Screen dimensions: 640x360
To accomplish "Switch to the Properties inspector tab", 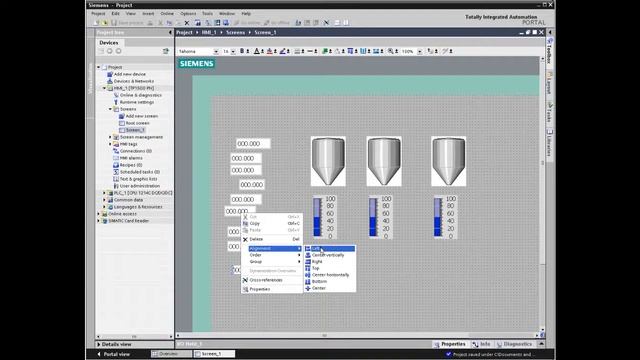I will [450, 344].
